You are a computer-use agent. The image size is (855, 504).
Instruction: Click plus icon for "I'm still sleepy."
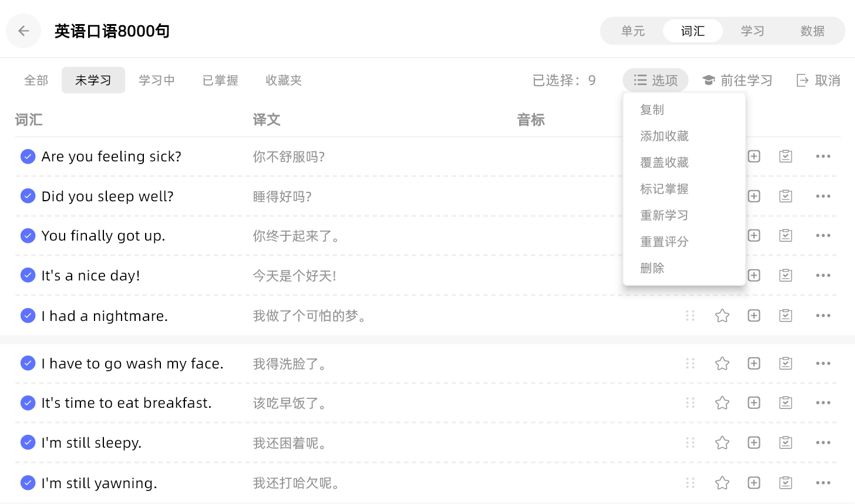754,442
